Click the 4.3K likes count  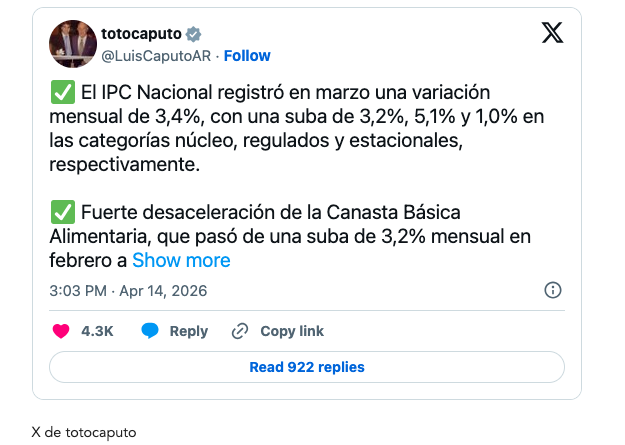pyautogui.click(x=97, y=331)
